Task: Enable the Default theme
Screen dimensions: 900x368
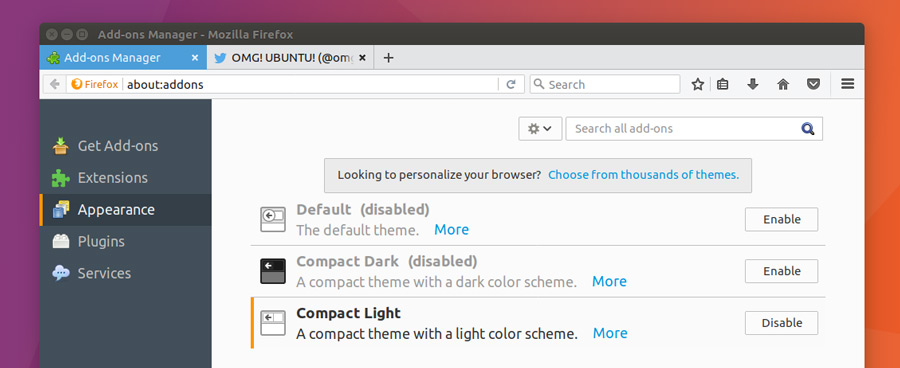Action: pyautogui.click(x=782, y=219)
